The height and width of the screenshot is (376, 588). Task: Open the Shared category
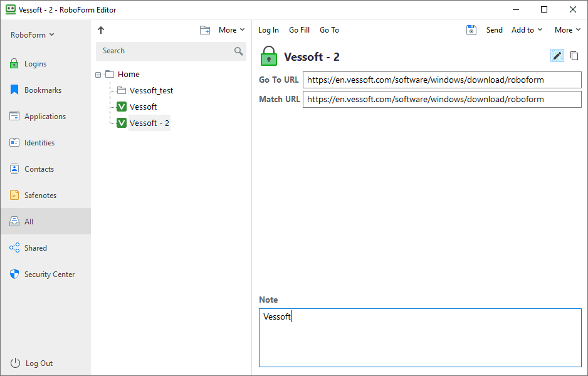(x=45, y=248)
